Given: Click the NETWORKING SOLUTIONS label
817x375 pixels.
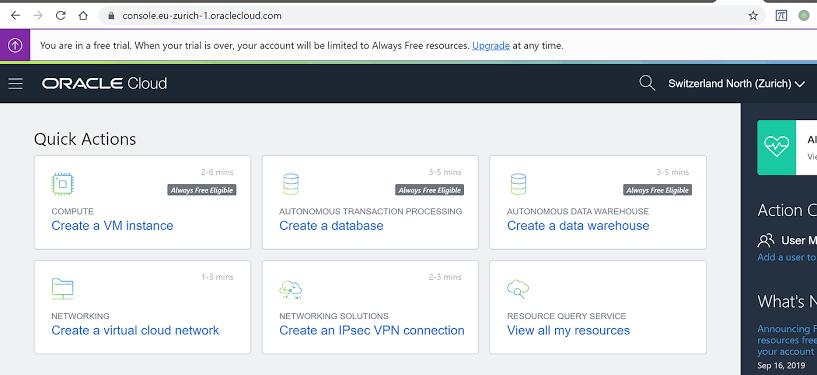Looking at the screenshot, I should [333, 316].
